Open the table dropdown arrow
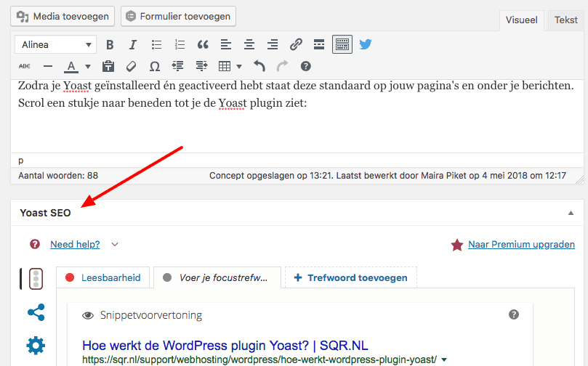Viewport: 588px width, 366px height. [x=239, y=67]
